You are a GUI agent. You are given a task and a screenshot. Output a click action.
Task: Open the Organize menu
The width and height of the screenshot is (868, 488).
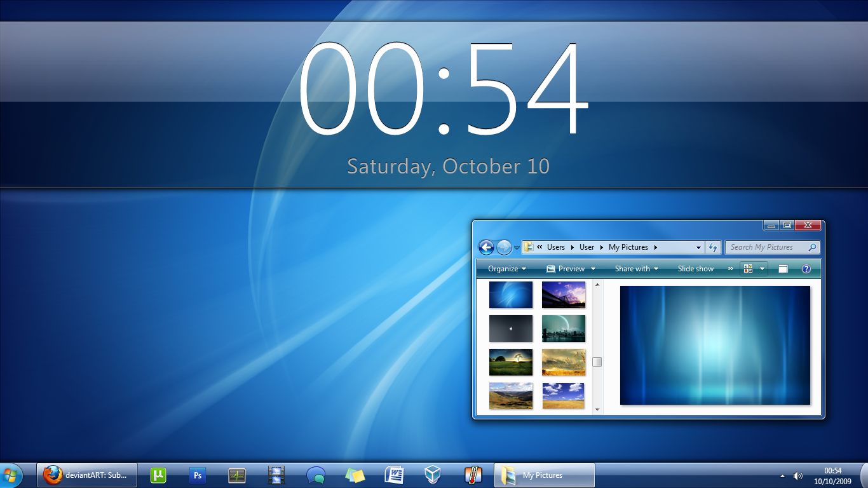(507, 269)
